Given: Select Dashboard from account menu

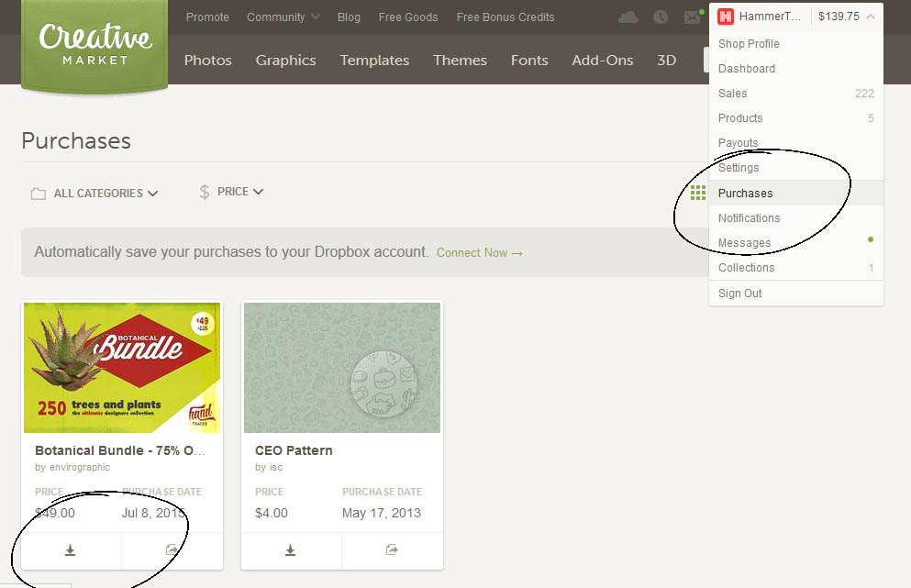Looking at the screenshot, I should pos(746,69).
